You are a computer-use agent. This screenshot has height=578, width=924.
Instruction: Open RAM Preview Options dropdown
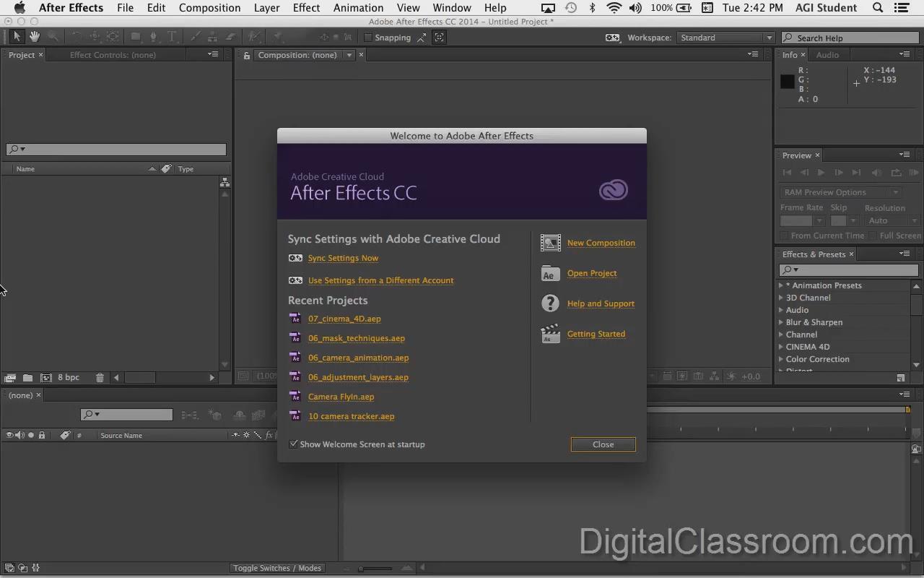pyautogui.click(x=841, y=192)
